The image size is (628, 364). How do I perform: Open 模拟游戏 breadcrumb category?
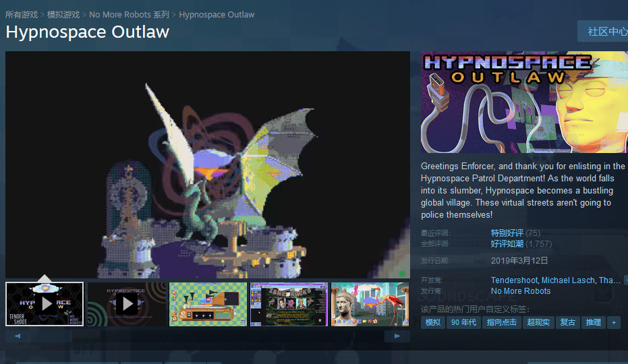tap(63, 14)
